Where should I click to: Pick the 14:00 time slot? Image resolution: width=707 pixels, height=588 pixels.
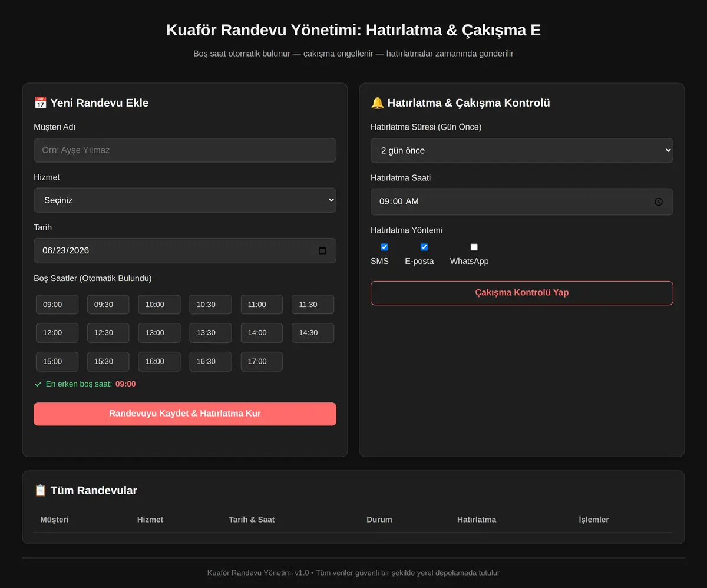click(x=262, y=333)
